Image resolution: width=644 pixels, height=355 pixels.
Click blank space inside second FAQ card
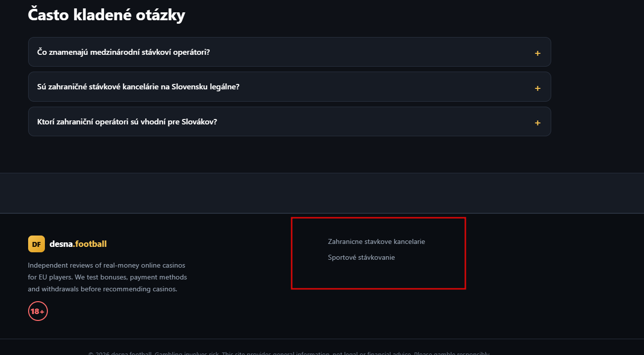pos(385,87)
